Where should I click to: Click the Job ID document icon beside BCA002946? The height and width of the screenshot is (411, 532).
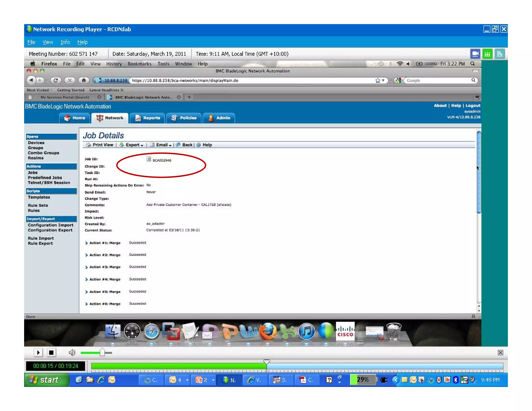149,159
